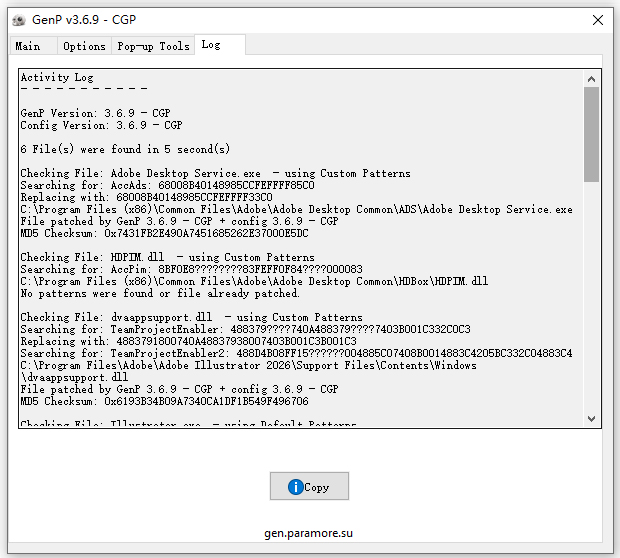Click 'Checking File: Adobe Desktop Service.exe' line
Image resolution: width=620 pixels, height=558 pixels.
point(215,173)
